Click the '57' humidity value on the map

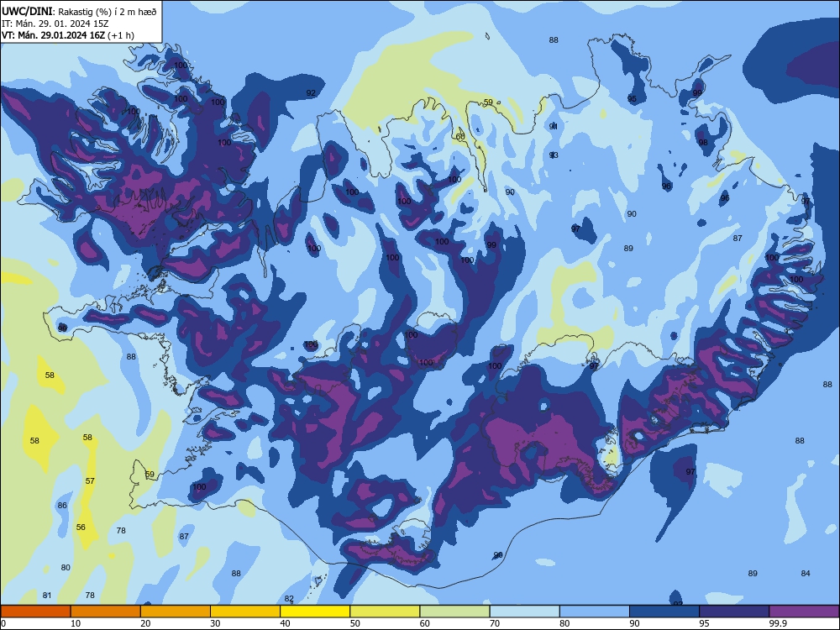tap(90, 481)
